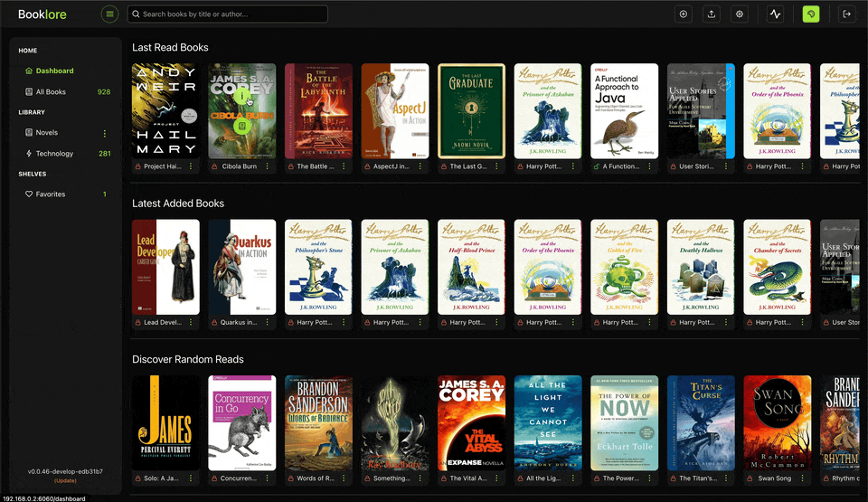Click lock icon beside Project Hail Mary title
Viewport: 868px width, 502px height.
pos(137,166)
